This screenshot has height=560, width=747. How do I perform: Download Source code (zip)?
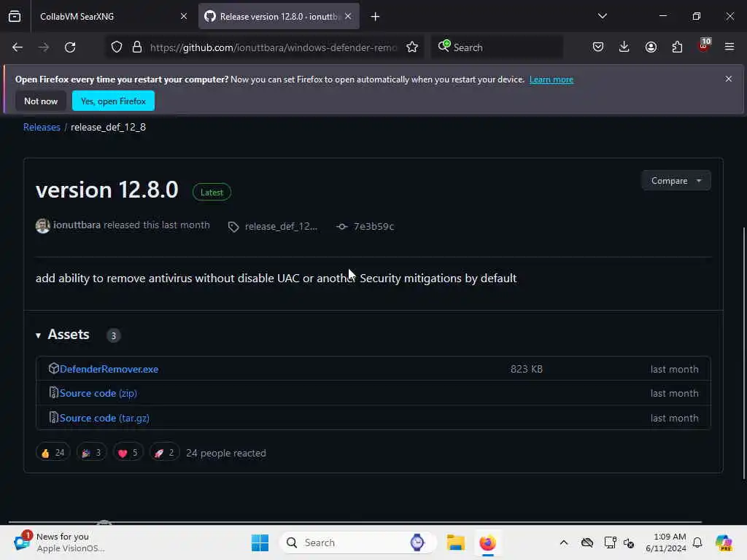tap(98, 393)
